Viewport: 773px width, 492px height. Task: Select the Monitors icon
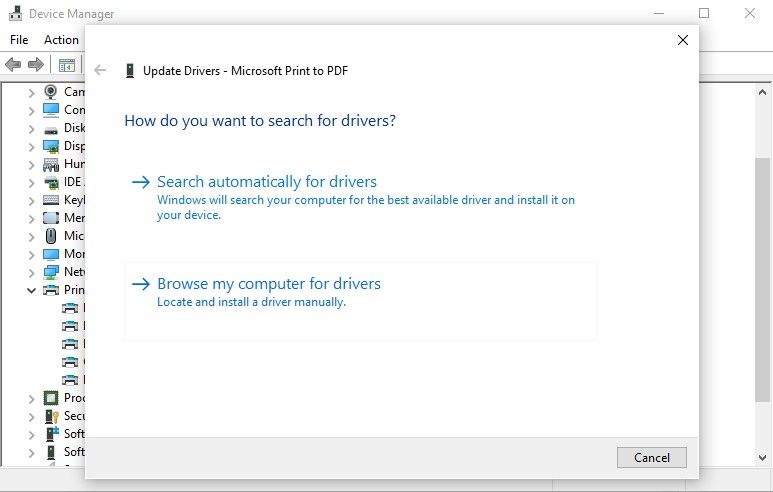[x=51, y=254]
